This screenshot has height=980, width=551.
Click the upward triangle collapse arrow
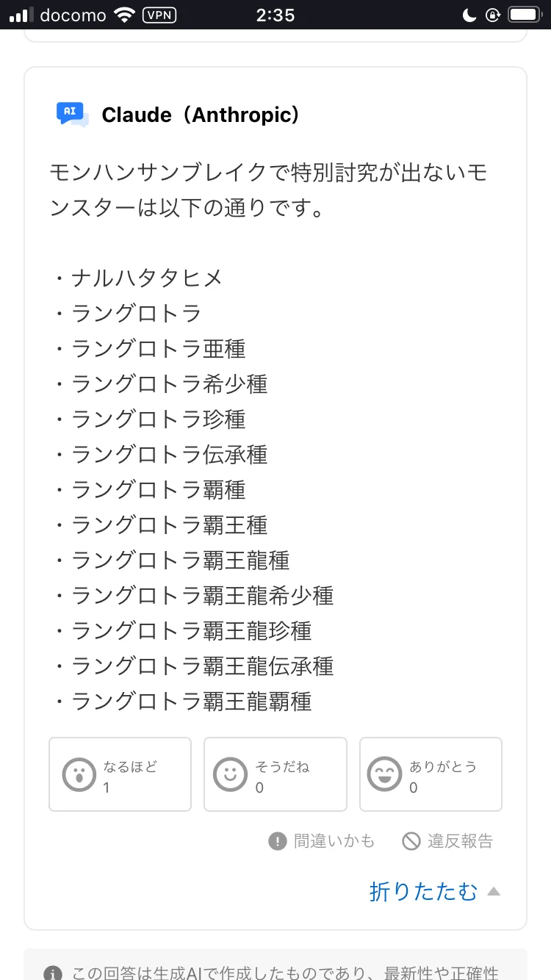coord(494,892)
